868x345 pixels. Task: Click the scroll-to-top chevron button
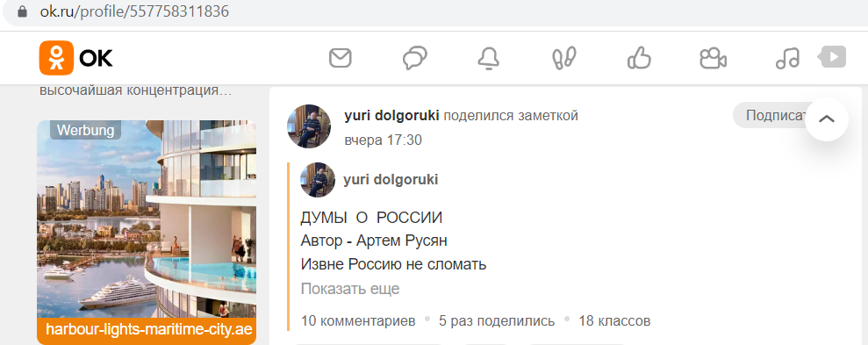point(827,119)
